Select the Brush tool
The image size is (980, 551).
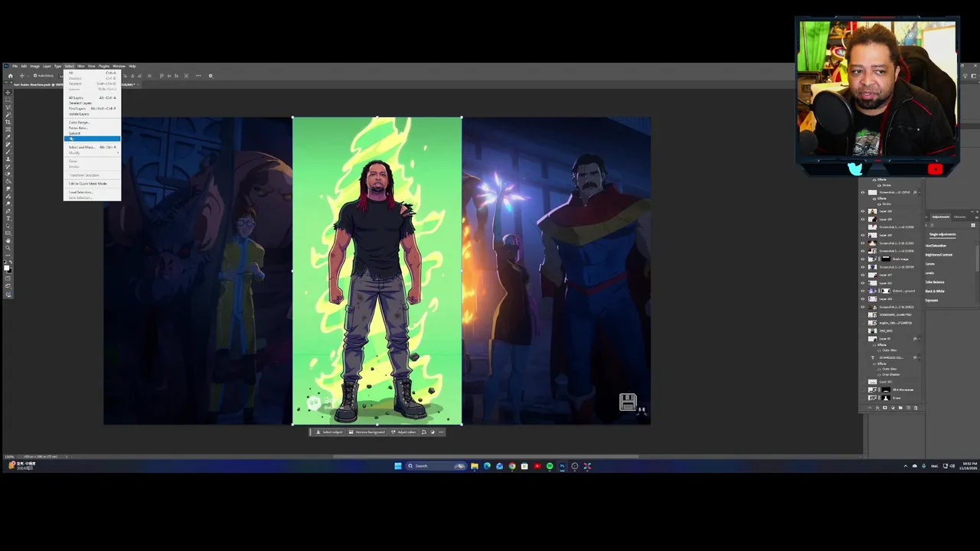coord(8,151)
